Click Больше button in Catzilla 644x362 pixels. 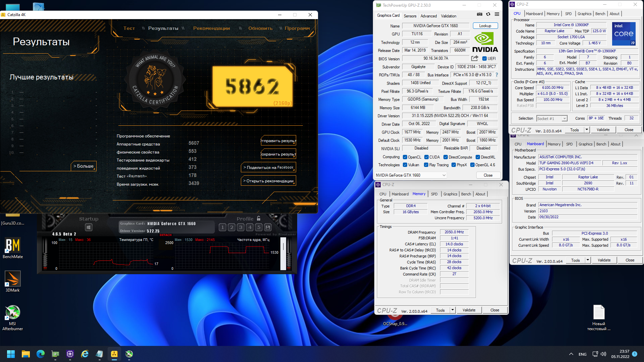[x=84, y=166]
